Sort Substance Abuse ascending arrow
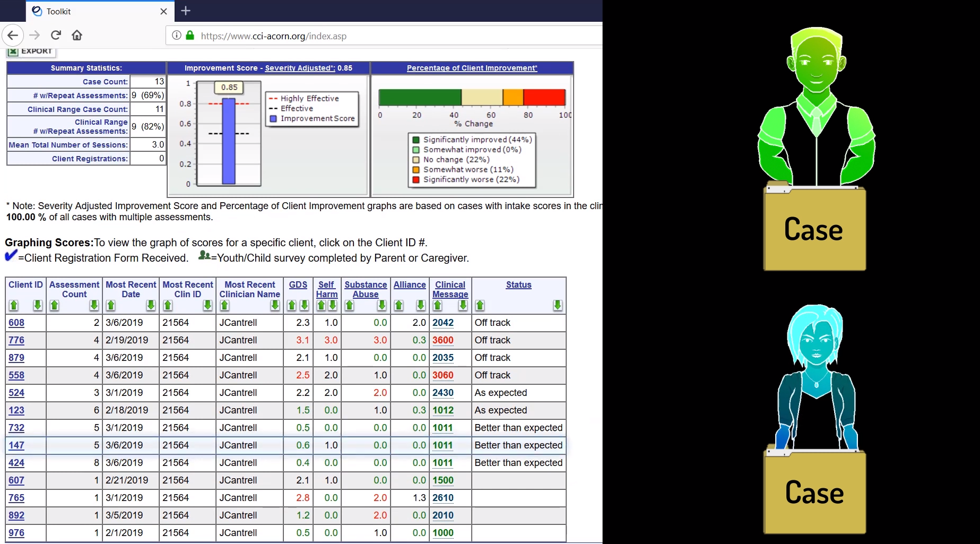 click(349, 305)
